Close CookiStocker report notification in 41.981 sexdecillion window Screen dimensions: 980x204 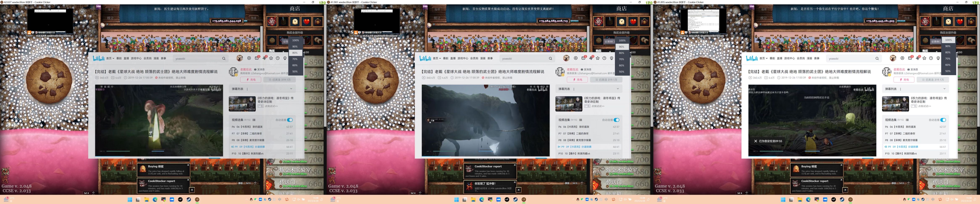(515, 165)
